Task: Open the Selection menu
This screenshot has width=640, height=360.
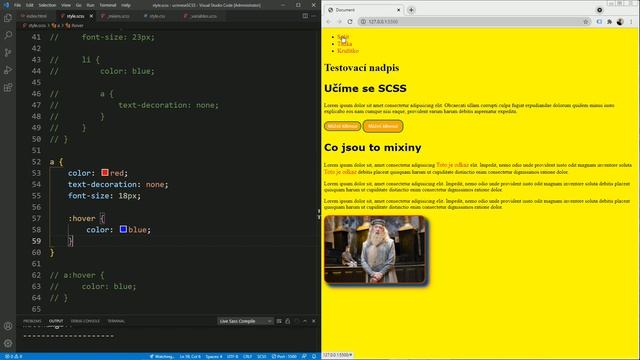Action: tap(47, 5)
